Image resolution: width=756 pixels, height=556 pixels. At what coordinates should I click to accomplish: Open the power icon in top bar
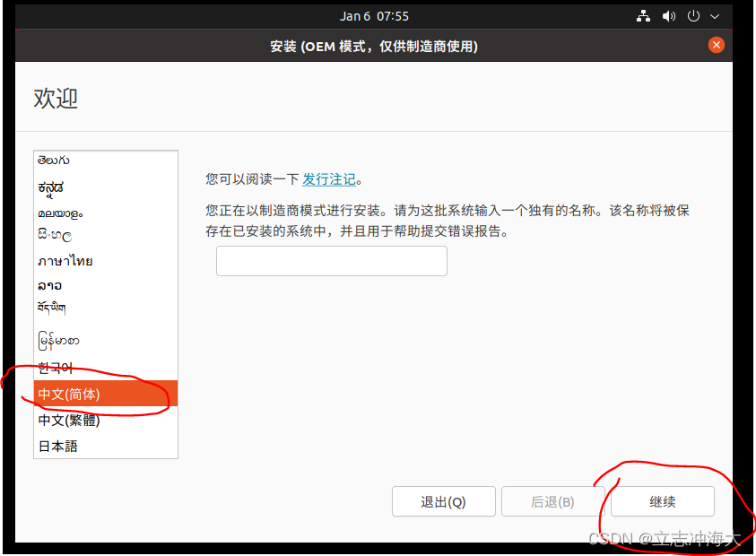point(693,16)
